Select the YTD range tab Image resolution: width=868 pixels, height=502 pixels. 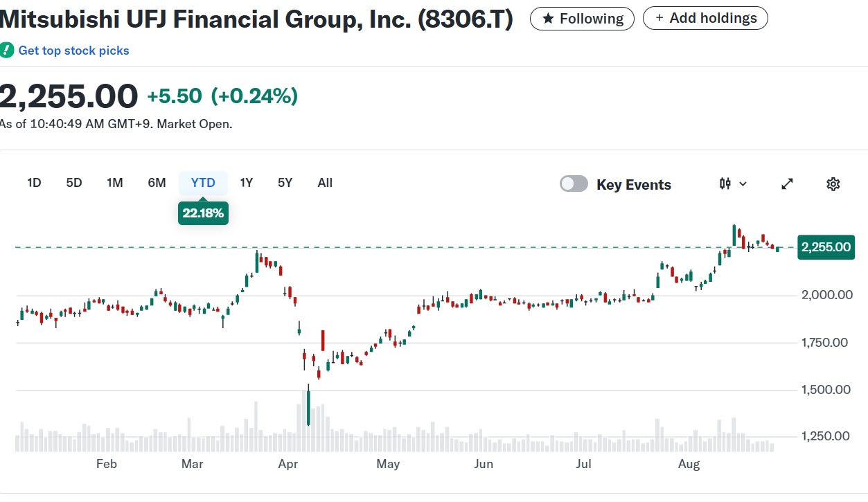point(204,183)
